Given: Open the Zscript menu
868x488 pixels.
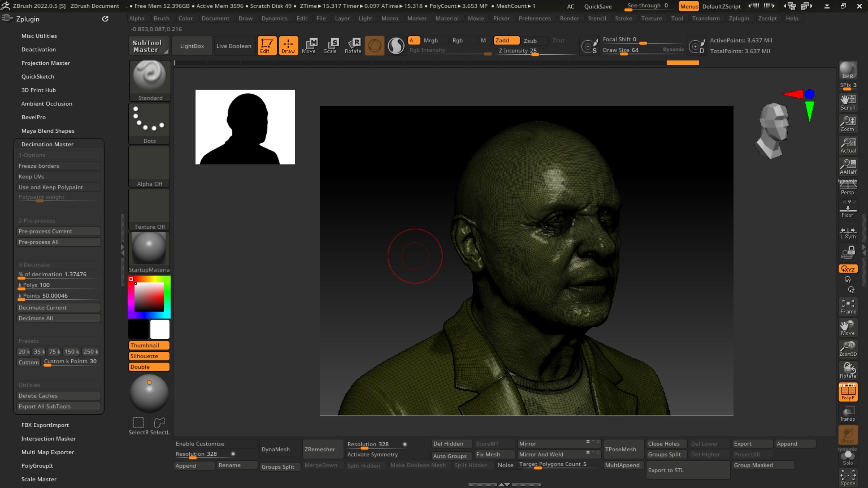Looking at the screenshot, I should tap(767, 19).
